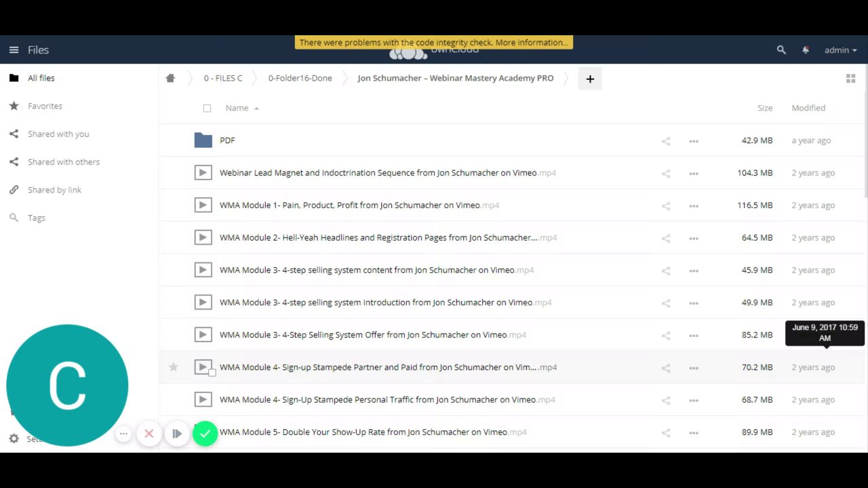868x488 pixels.
Task: Share WMA Module 2 file
Action: coord(666,239)
